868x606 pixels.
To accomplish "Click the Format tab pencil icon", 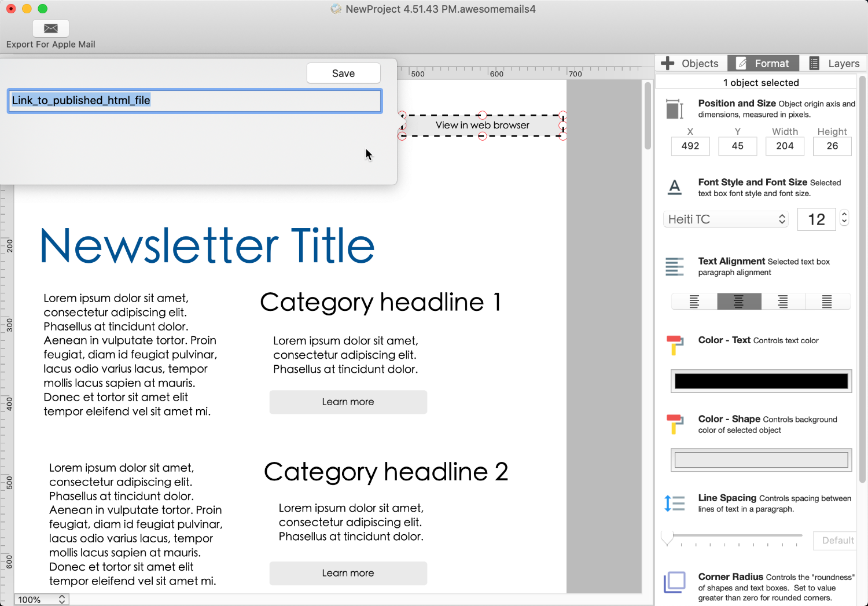I will pos(741,63).
